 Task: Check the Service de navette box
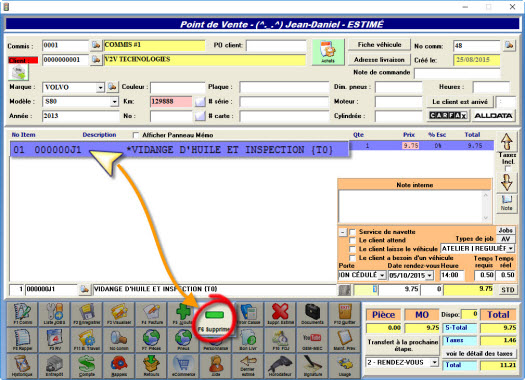click(x=352, y=232)
